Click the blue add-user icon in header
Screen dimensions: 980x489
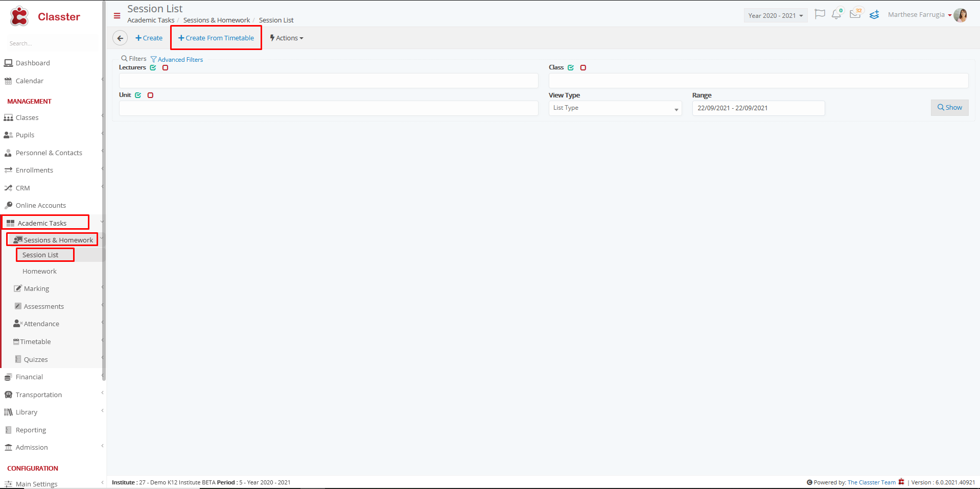(x=874, y=15)
